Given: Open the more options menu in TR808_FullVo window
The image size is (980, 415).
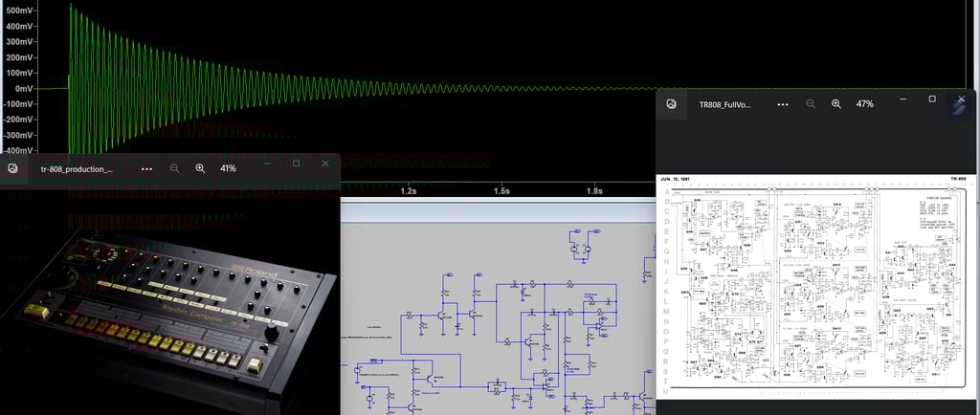Looking at the screenshot, I should click(783, 104).
